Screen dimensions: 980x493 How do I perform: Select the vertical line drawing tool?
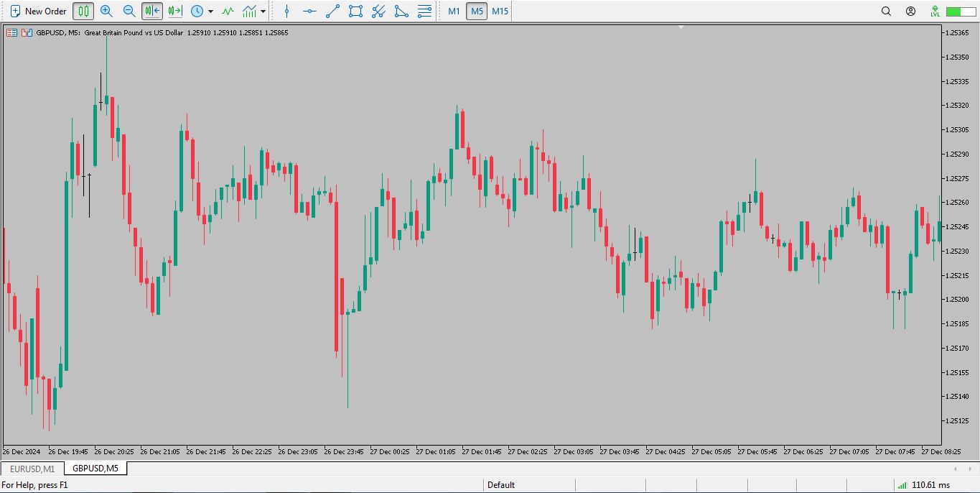(x=287, y=11)
